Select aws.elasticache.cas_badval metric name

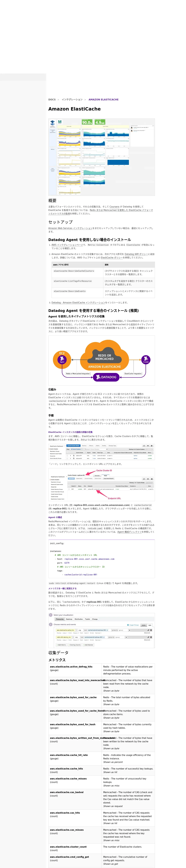67,792
